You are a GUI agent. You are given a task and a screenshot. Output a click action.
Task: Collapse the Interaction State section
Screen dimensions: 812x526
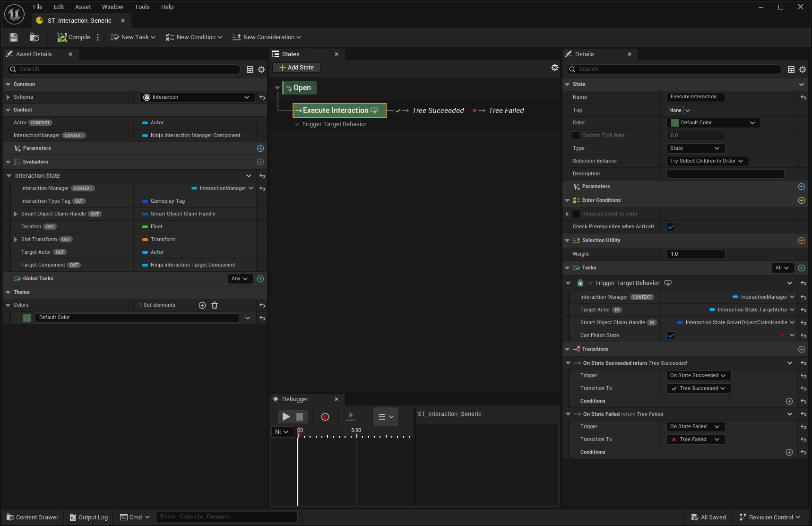(9, 176)
